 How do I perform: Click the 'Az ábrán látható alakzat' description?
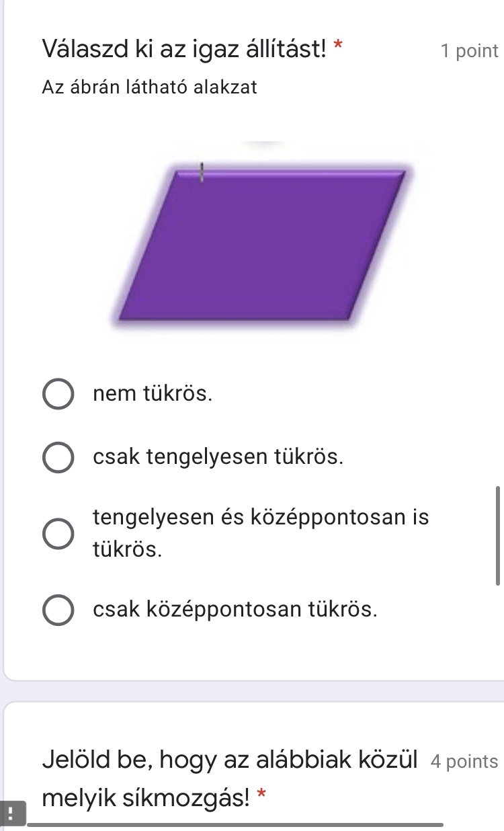coord(149,87)
